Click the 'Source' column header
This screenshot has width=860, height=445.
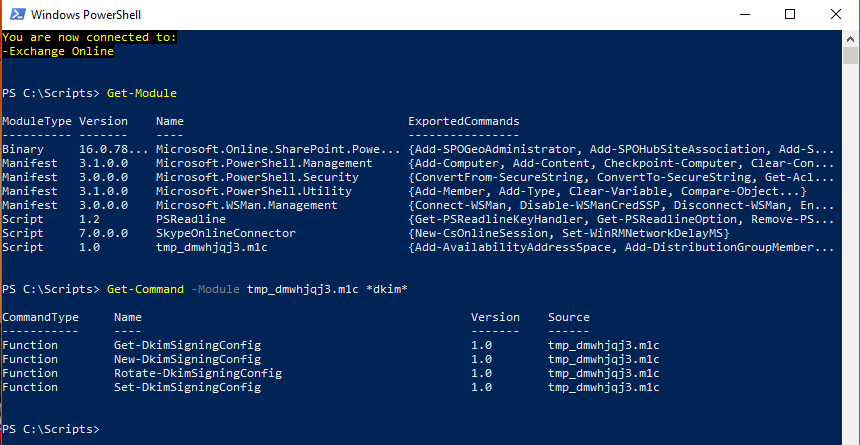click(569, 317)
